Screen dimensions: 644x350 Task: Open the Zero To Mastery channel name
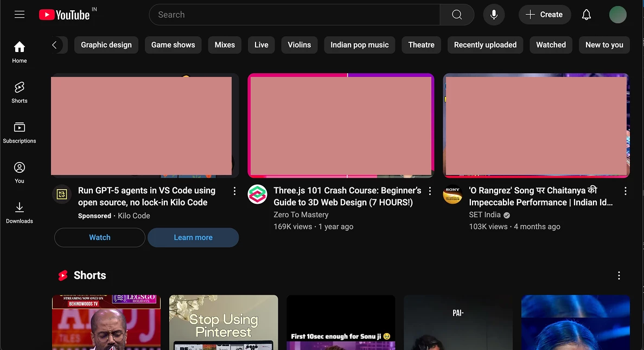tap(301, 215)
